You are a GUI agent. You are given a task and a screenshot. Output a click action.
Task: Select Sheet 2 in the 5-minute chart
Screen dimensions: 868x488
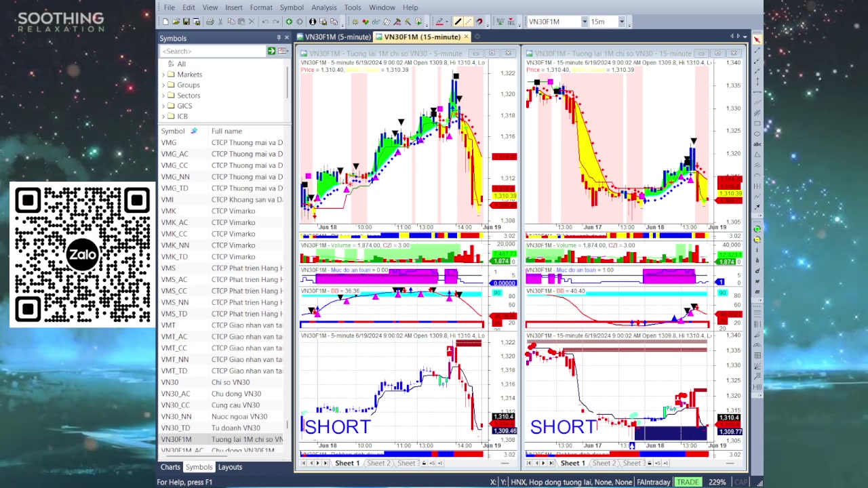click(x=378, y=464)
